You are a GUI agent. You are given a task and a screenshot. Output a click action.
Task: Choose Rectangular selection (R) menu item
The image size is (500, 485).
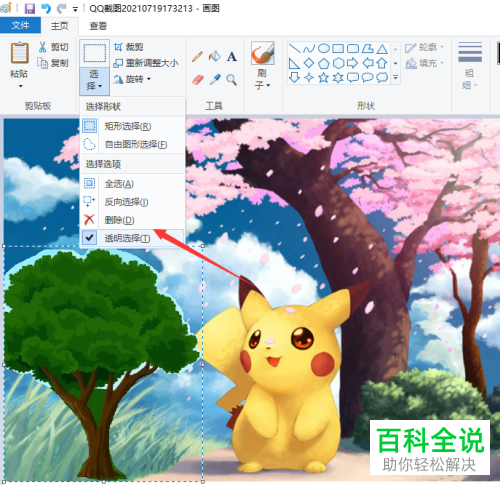[x=132, y=126]
